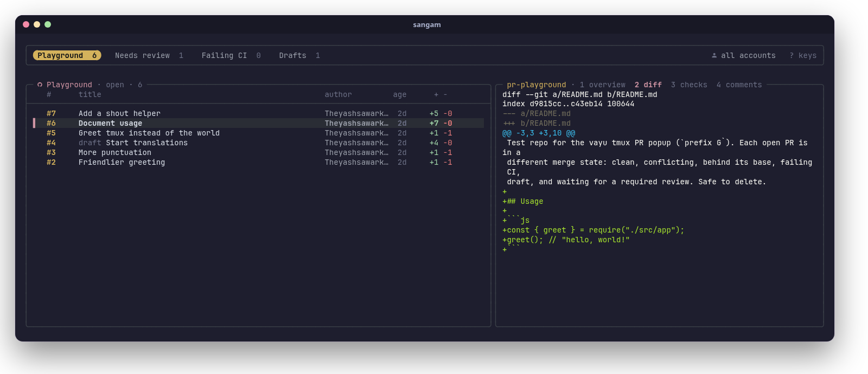
Task: Show the comments pane tab
Action: pos(739,85)
